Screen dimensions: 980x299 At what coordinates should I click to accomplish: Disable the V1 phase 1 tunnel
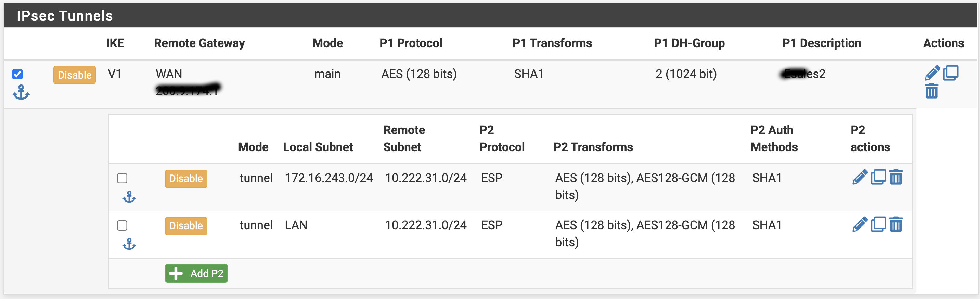pos(74,75)
